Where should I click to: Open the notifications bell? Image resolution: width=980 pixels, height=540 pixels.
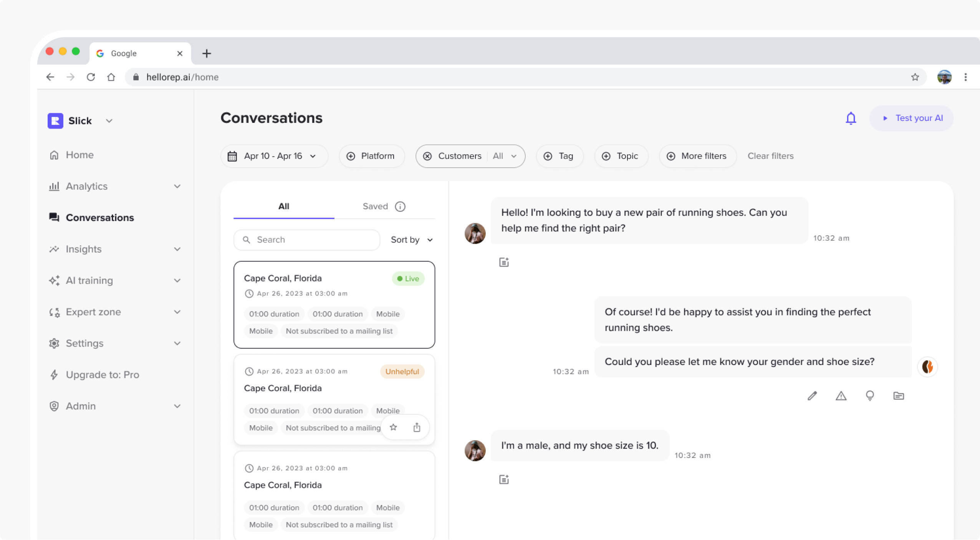851,118
